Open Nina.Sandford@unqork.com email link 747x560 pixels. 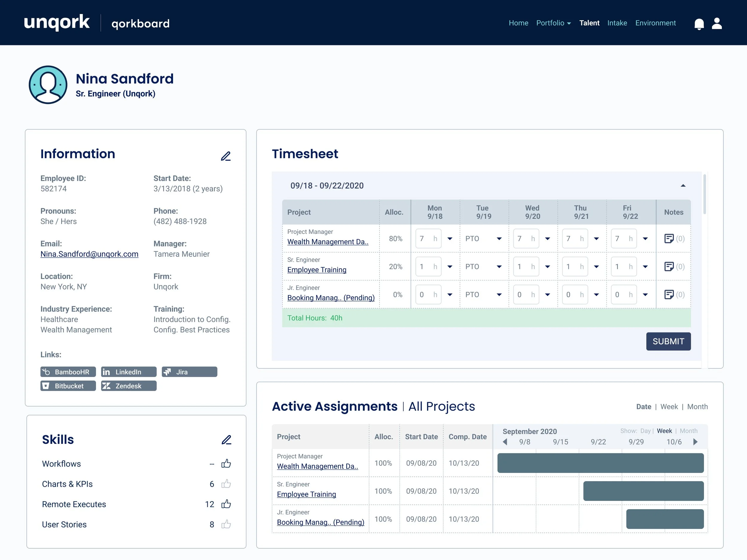[x=89, y=254]
